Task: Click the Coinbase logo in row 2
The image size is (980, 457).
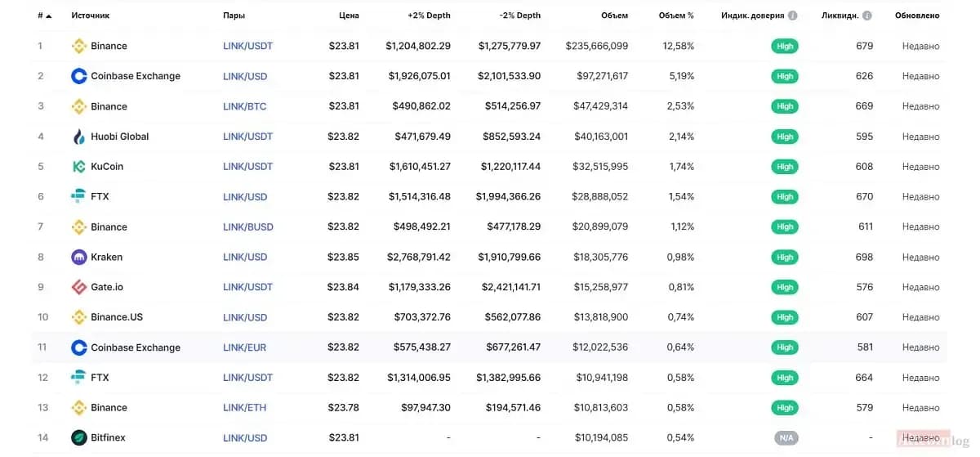Action: (x=79, y=76)
